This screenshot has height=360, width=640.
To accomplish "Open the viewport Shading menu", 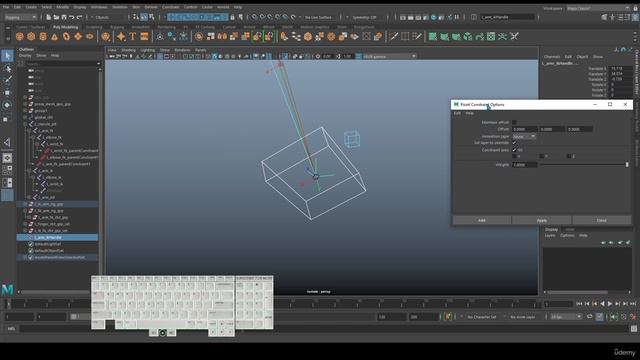I will pyautogui.click(x=128, y=50).
